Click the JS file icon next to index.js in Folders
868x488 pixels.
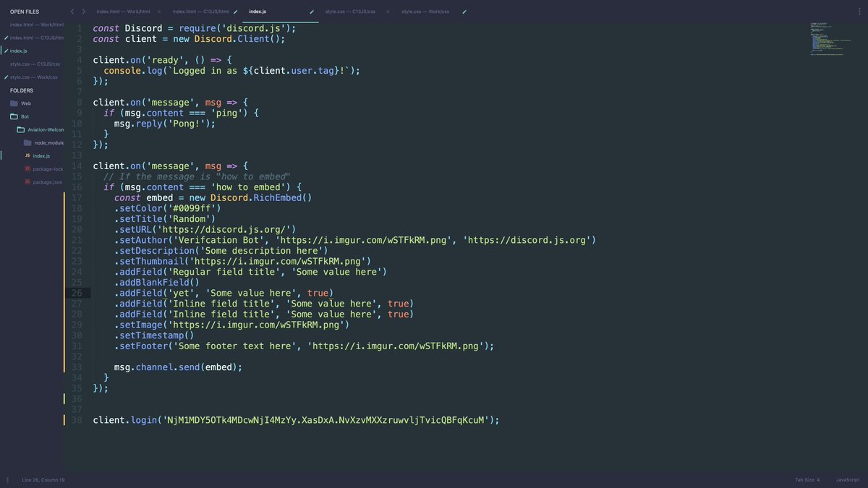(27, 155)
